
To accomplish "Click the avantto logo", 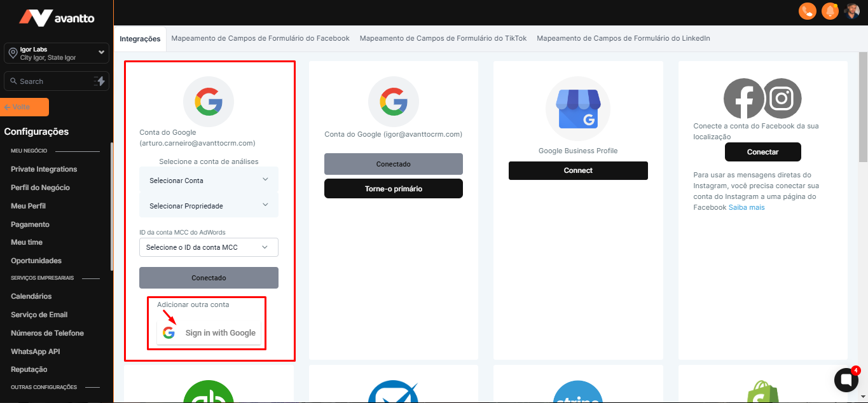I will click(x=57, y=17).
